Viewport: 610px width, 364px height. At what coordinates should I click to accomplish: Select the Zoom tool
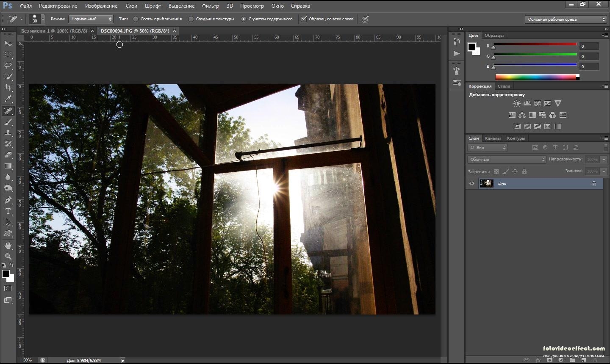[x=8, y=256]
